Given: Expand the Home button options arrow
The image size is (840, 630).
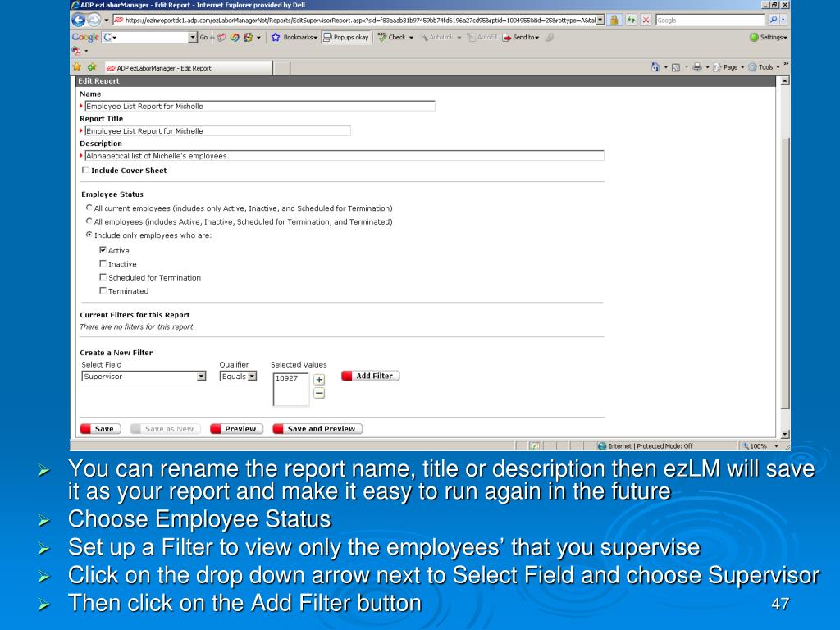Looking at the screenshot, I should 665,67.
